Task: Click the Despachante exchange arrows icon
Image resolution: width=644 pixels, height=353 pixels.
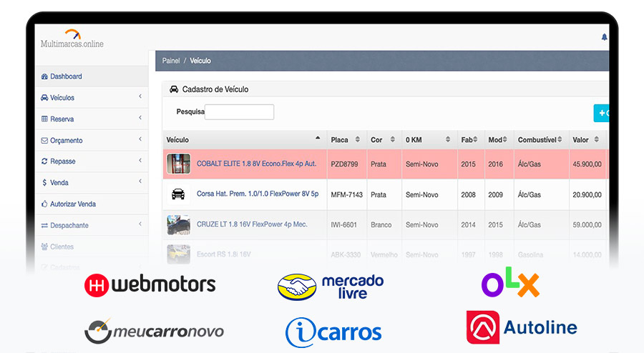Action: [x=44, y=226]
